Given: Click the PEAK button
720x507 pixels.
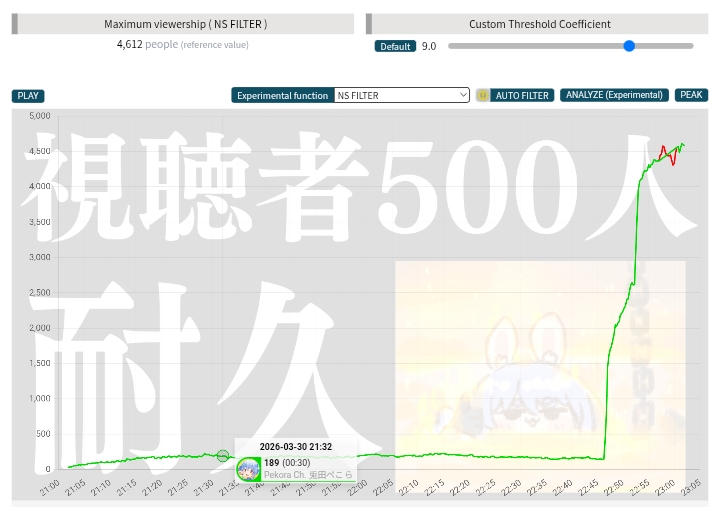Looking at the screenshot, I should click(691, 95).
